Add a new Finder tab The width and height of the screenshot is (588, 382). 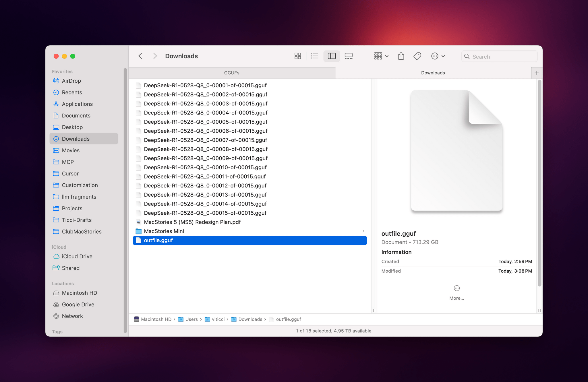(537, 73)
